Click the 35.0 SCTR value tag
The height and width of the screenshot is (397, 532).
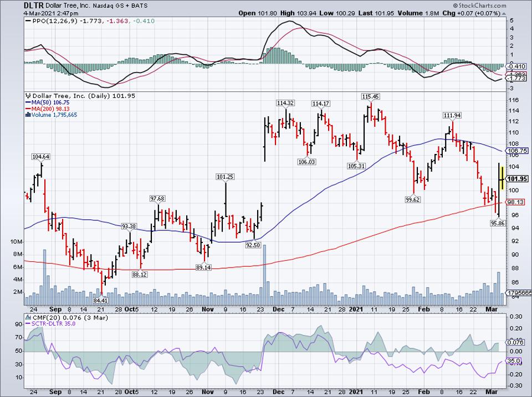515,361
